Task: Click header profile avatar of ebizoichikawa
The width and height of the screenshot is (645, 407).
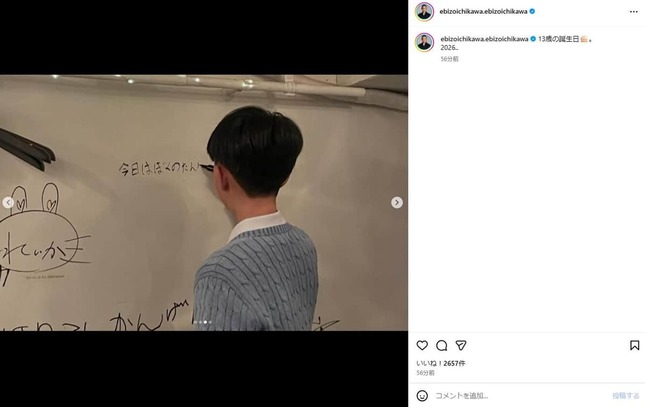Action: (x=424, y=12)
